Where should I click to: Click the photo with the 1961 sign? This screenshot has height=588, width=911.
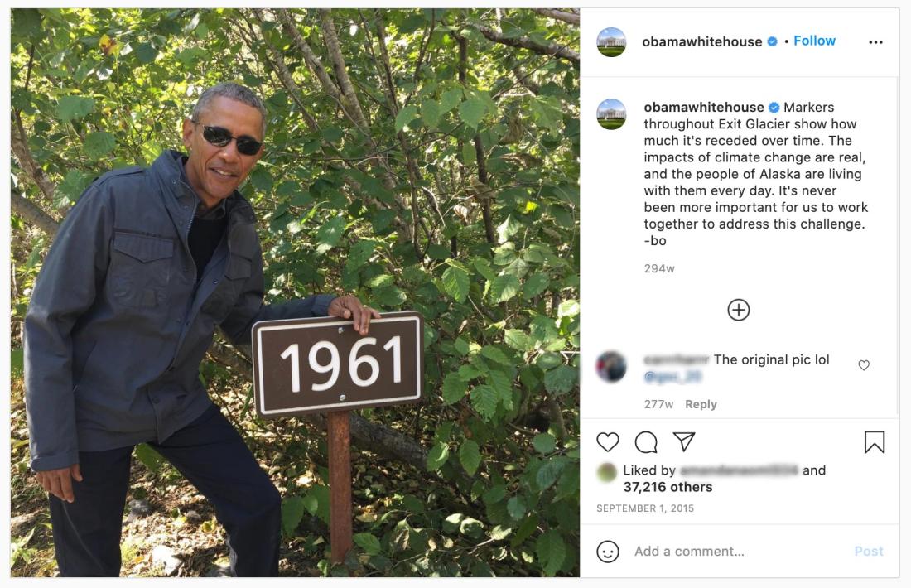point(295,292)
